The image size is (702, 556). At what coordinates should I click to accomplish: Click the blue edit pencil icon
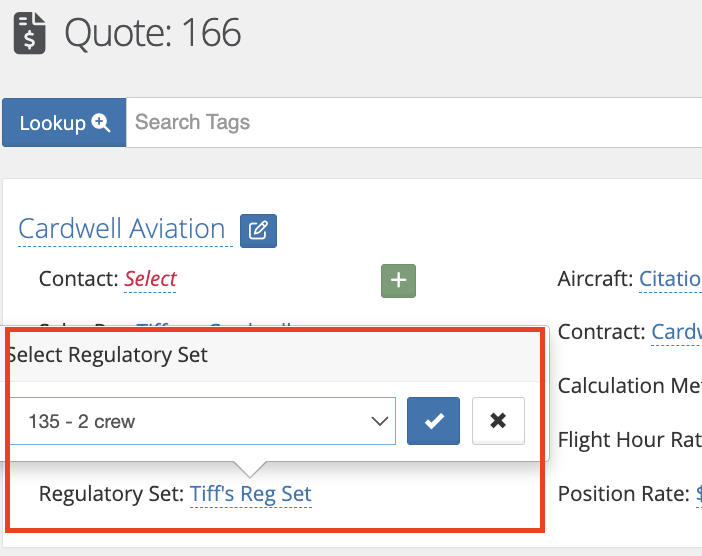coord(258,231)
